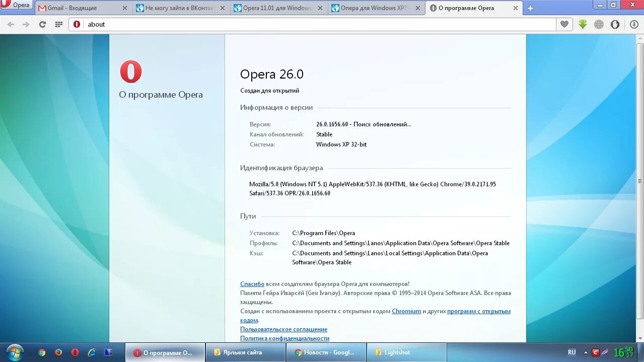Focus the address bar showing about
The width and height of the screenshot is (644, 362).
pyautogui.click(x=320, y=24)
